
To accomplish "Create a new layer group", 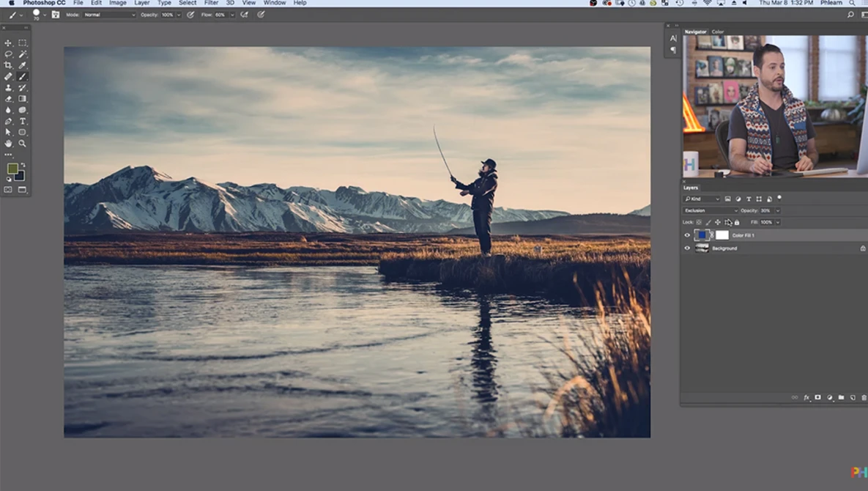I will [x=841, y=397].
